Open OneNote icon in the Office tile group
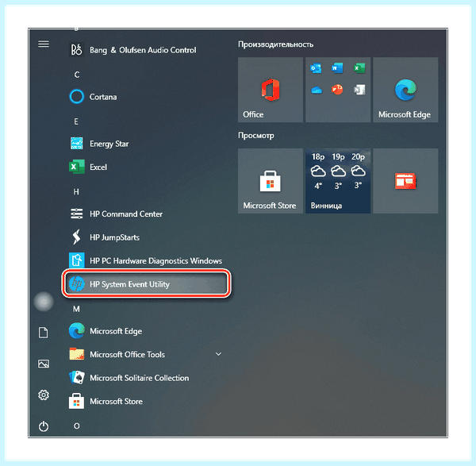 click(359, 90)
